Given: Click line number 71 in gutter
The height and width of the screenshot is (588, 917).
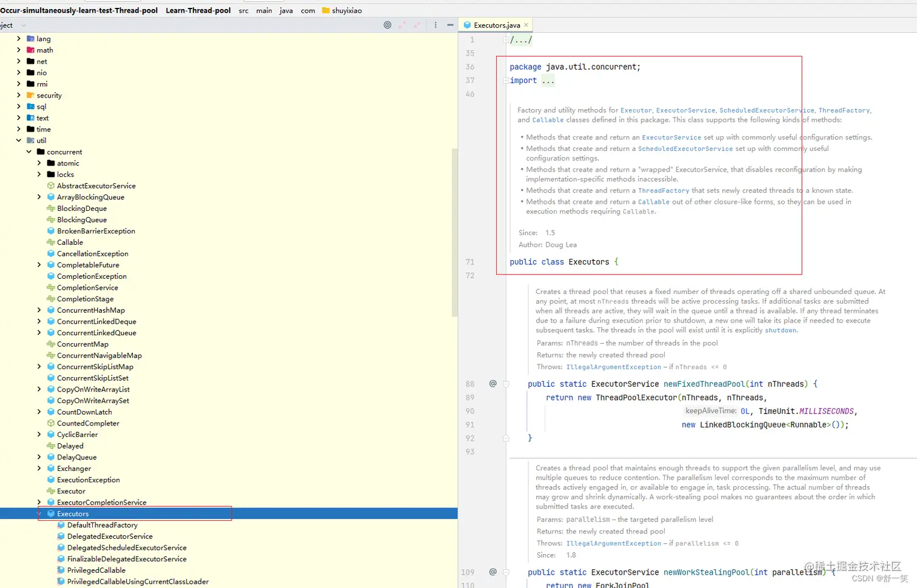Looking at the screenshot, I should (x=470, y=262).
